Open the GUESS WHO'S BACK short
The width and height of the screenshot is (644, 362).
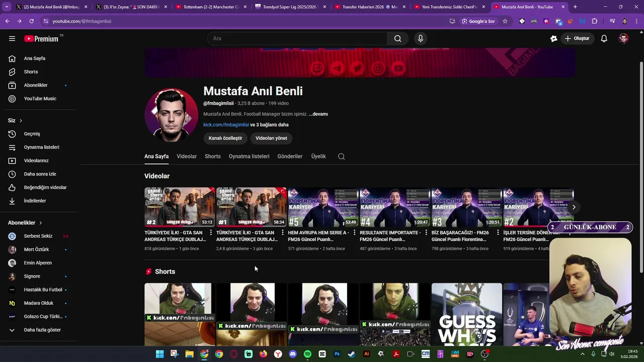[466, 314]
